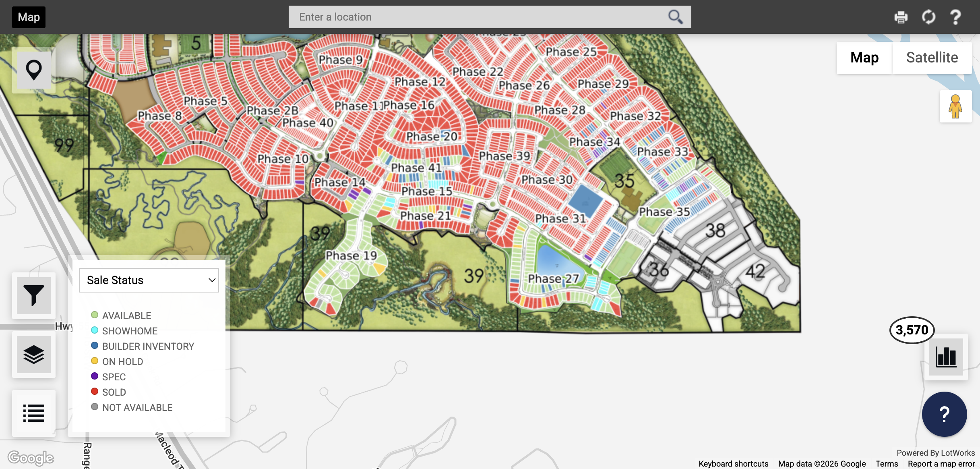This screenshot has width=980, height=469.
Task: Switch to Satellite map view
Action: (932, 58)
